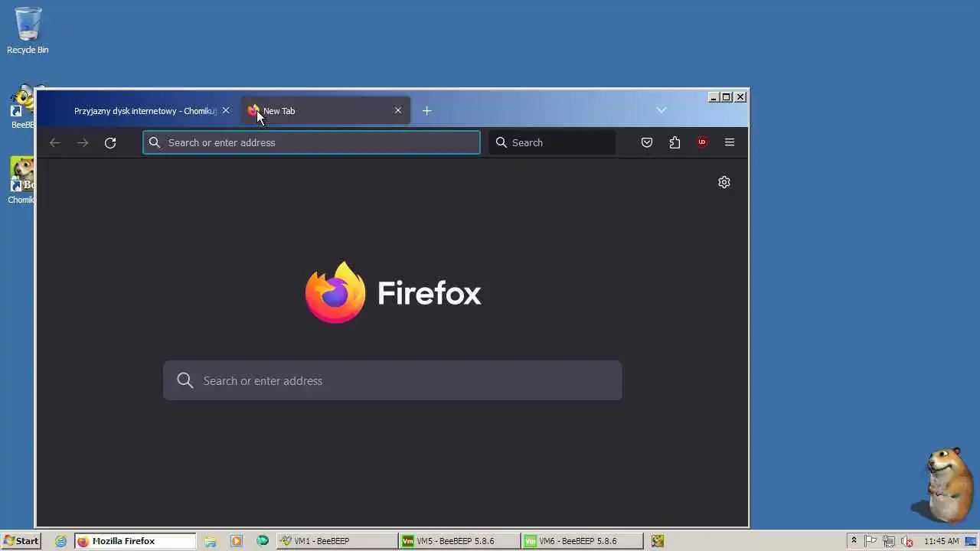
Task: Reload the current page in Firefox
Action: click(x=110, y=142)
